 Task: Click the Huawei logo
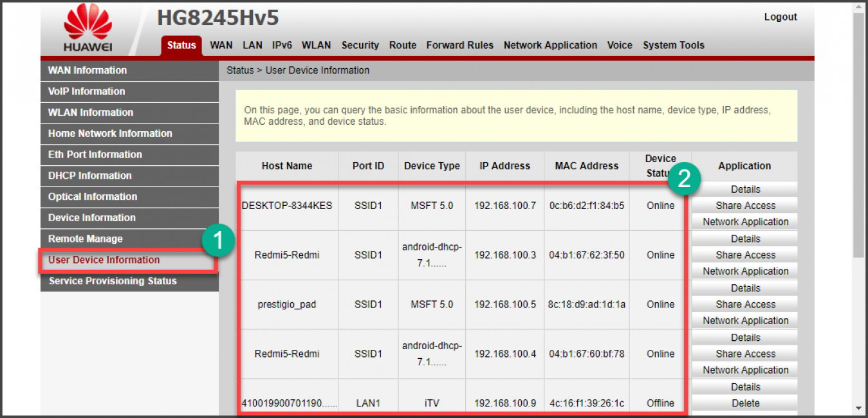88,28
